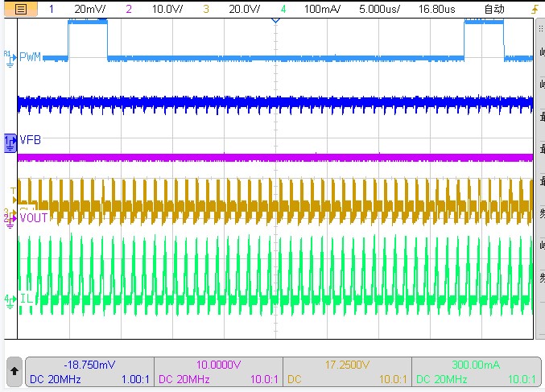545x392 pixels.
Task: Select the channel 4 IL ground marker
Action: click(9, 299)
